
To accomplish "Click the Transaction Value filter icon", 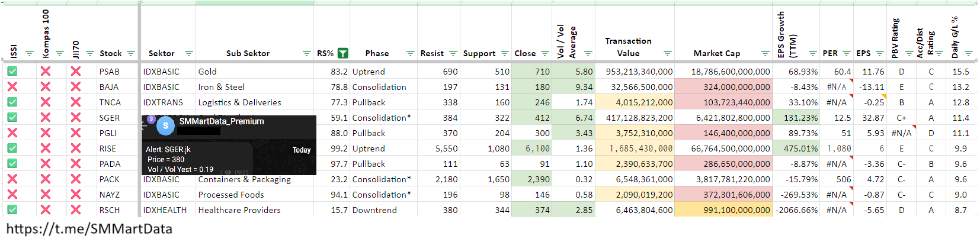I will pos(667,53).
